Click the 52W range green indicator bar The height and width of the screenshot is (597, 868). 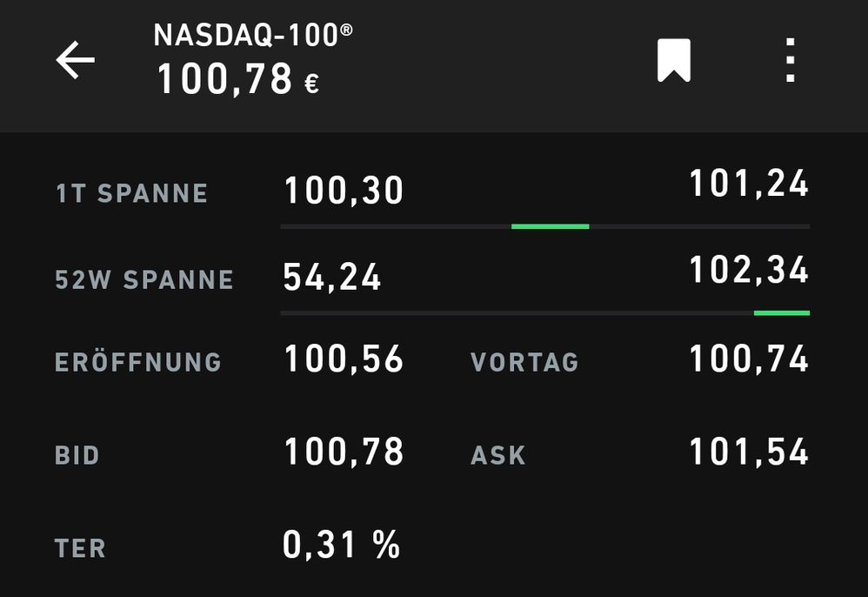tap(781, 312)
